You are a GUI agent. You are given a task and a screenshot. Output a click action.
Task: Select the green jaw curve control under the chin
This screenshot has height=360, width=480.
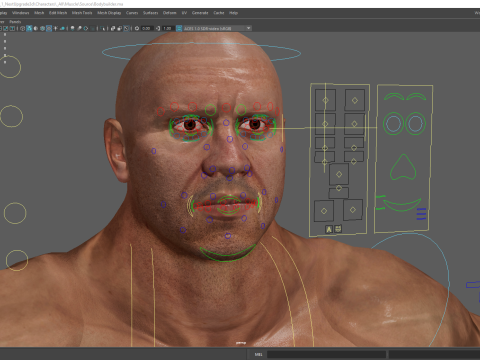[x=228, y=255]
